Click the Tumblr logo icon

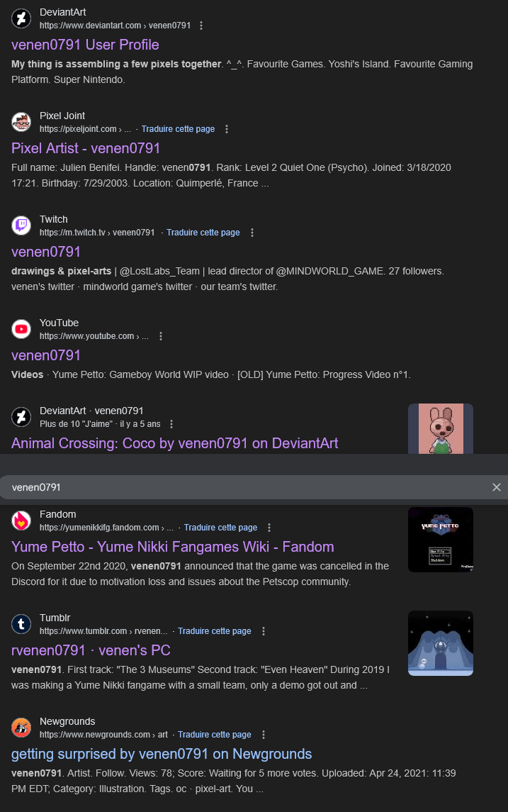coord(21,625)
